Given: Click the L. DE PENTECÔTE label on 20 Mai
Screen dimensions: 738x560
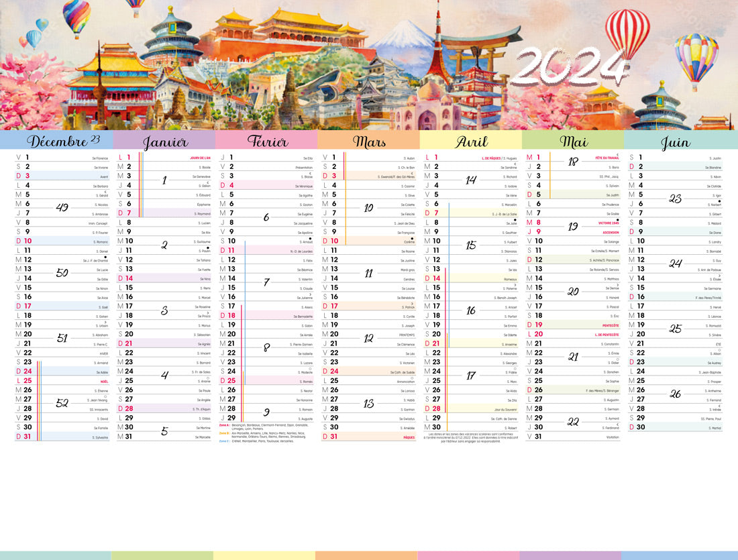Looking at the screenshot, I should pos(607,335).
